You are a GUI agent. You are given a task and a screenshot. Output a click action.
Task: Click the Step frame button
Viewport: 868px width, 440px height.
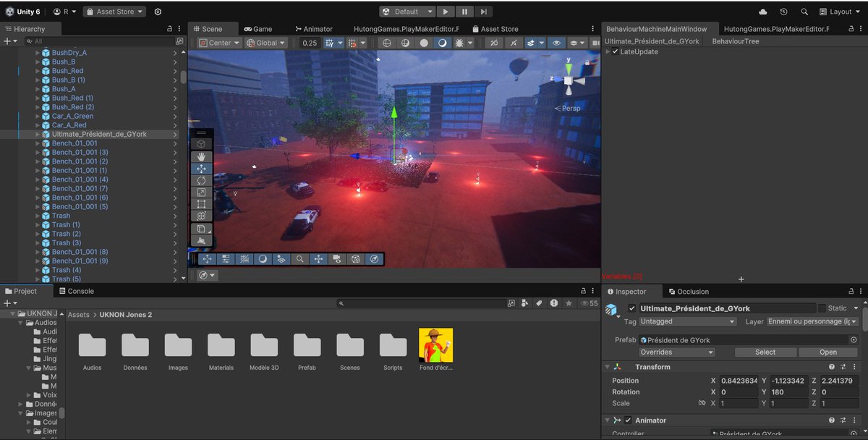(483, 12)
